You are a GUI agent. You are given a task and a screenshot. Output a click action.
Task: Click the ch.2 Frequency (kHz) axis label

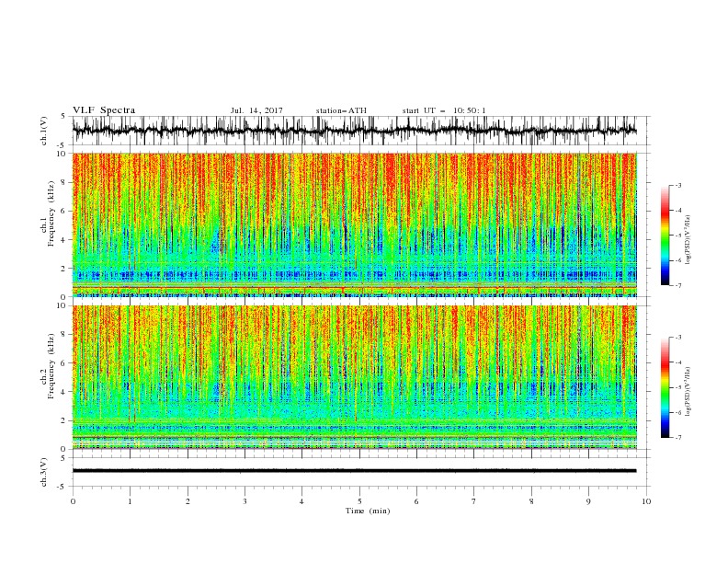coord(48,366)
